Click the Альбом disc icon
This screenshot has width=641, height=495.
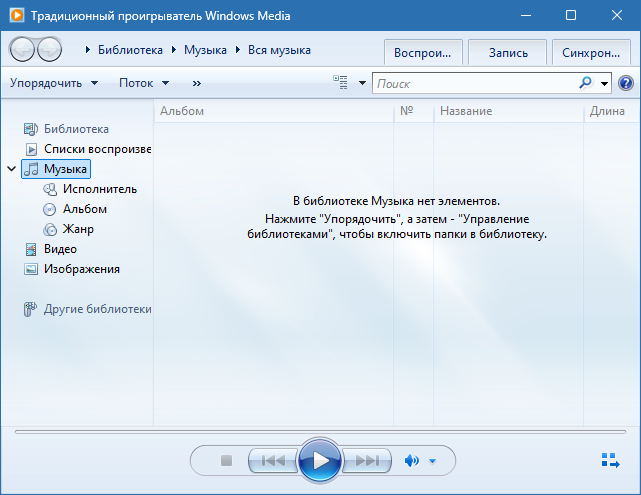[x=49, y=209]
